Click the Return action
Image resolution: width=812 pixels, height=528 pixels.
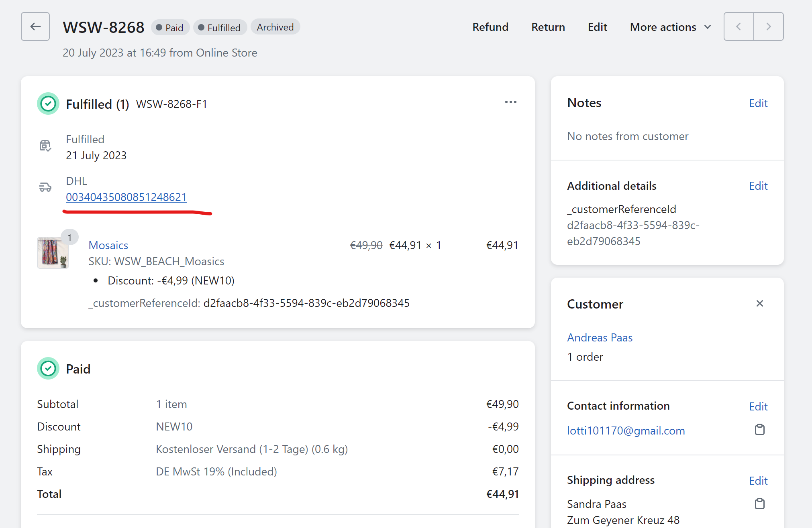[548, 27]
